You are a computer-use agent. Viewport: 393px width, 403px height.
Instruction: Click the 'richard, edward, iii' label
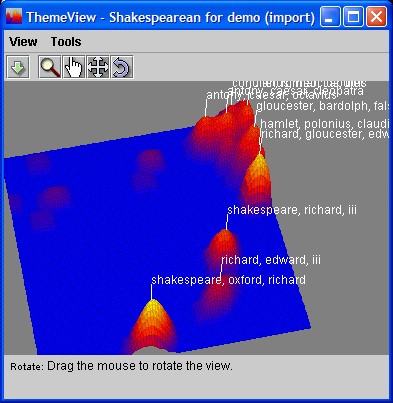click(271, 260)
